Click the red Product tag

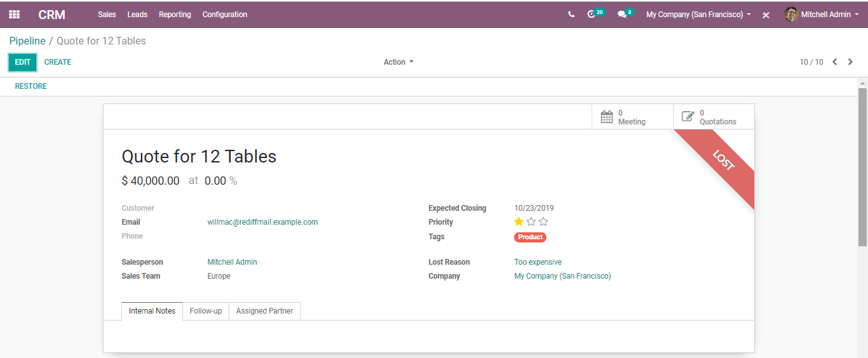530,237
